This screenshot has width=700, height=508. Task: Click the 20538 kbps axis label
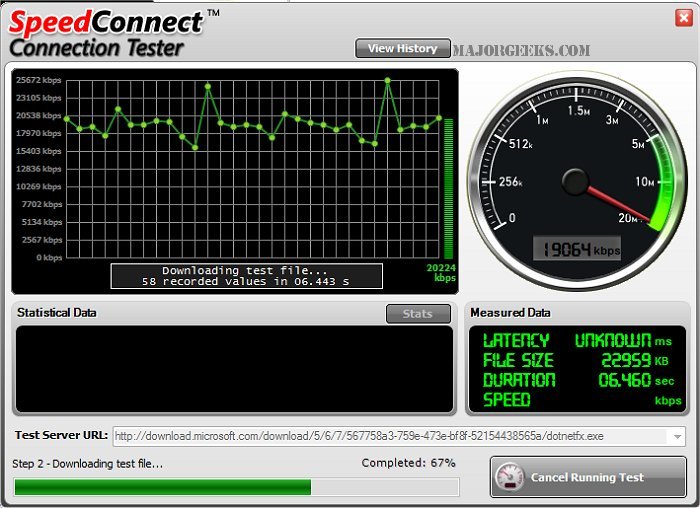click(x=38, y=116)
